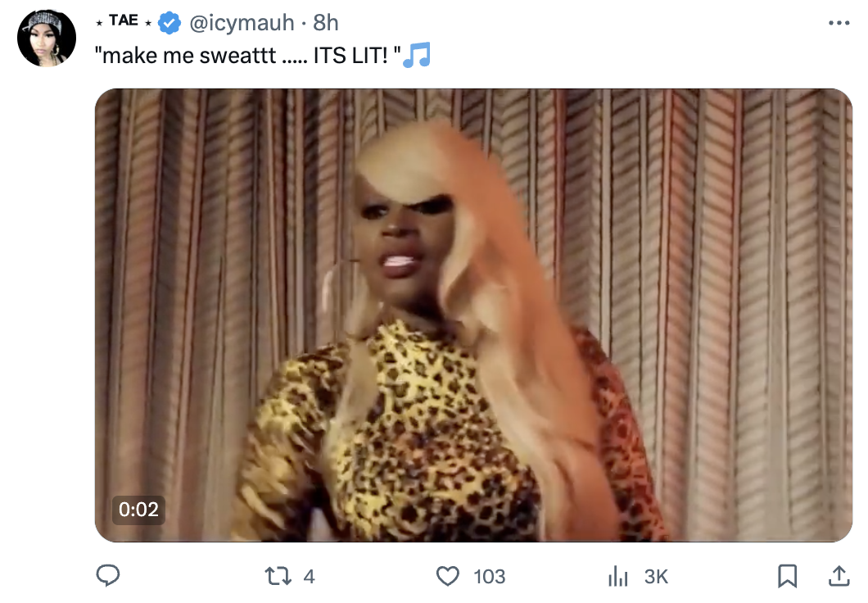Click the TAE display name
This screenshot has height=603, width=868.
[x=124, y=20]
